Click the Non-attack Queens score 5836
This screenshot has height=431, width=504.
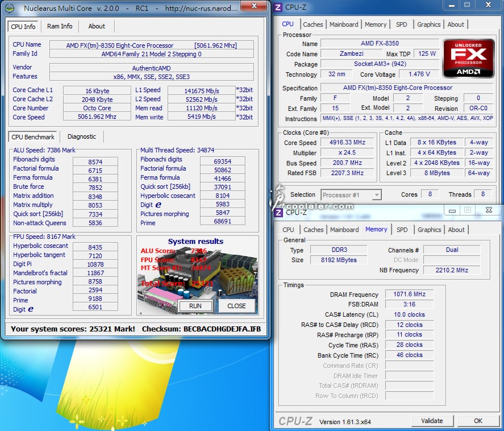(95, 222)
